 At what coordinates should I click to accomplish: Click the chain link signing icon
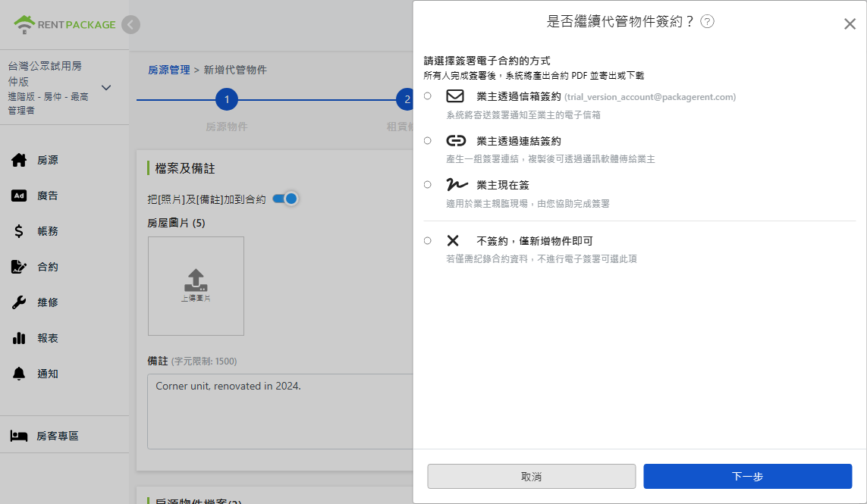pyautogui.click(x=456, y=141)
